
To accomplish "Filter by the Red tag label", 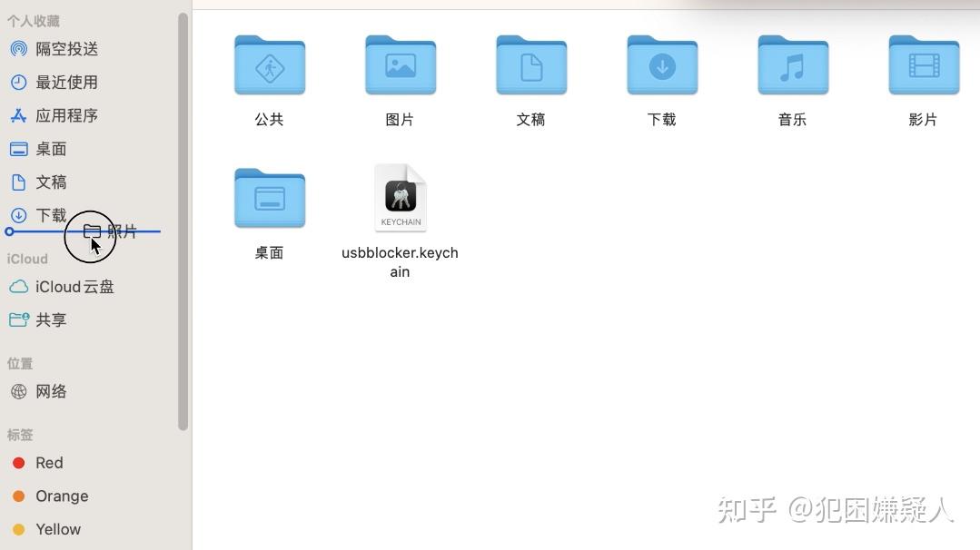I will click(x=49, y=463).
